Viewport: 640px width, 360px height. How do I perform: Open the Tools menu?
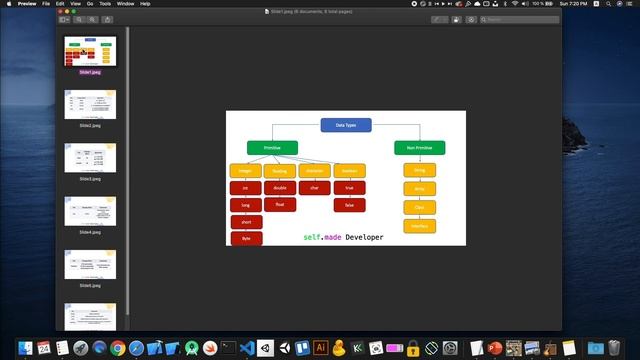(105, 4)
